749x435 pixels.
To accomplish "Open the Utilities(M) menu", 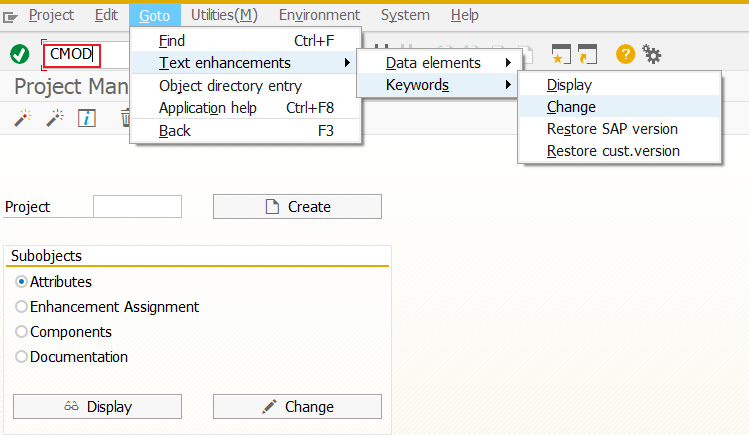I will (x=224, y=15).
